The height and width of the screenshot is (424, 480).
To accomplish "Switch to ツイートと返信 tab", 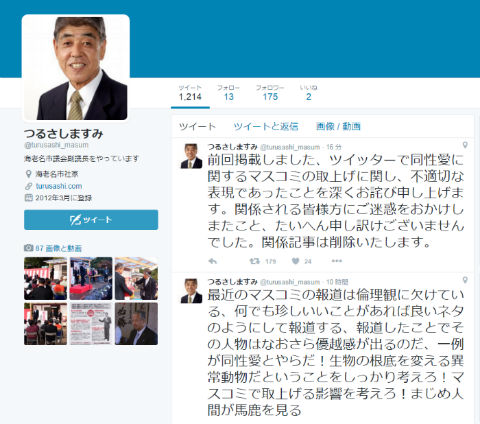I will point(266,127).
